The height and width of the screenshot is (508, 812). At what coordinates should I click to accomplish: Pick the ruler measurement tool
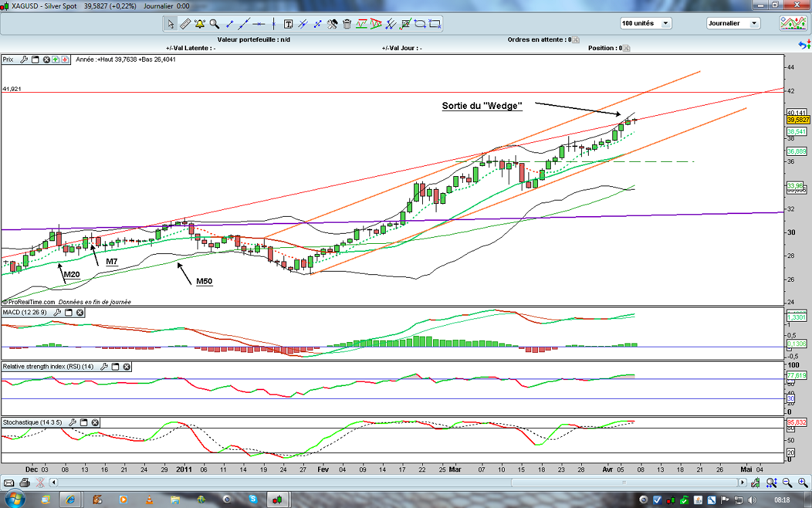click(x=185, y=24)
